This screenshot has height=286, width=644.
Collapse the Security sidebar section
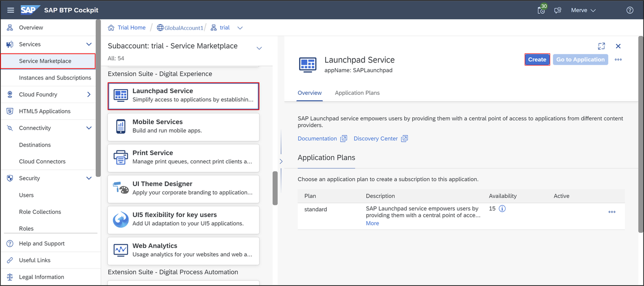click(x=89, y=178)
